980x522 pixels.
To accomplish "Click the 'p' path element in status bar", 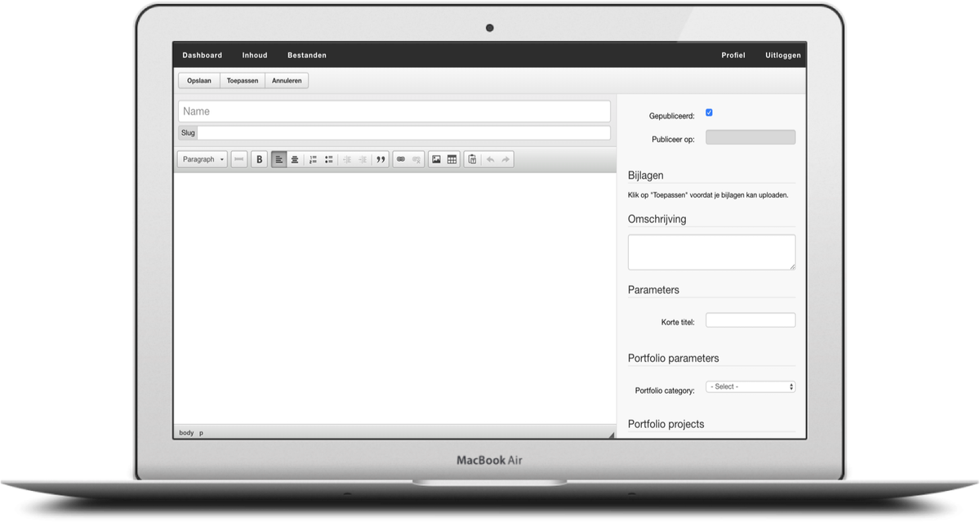I will pyautogui.click(x=202, y=433).
